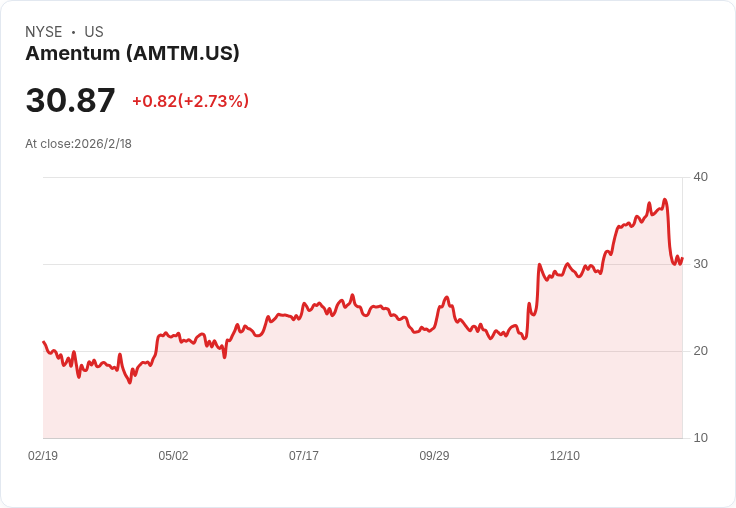This screenshot has width=736, height=508.
Task: Click the line's starting point at 02/19
Action: pyautogui.click(x=44, y=342)
